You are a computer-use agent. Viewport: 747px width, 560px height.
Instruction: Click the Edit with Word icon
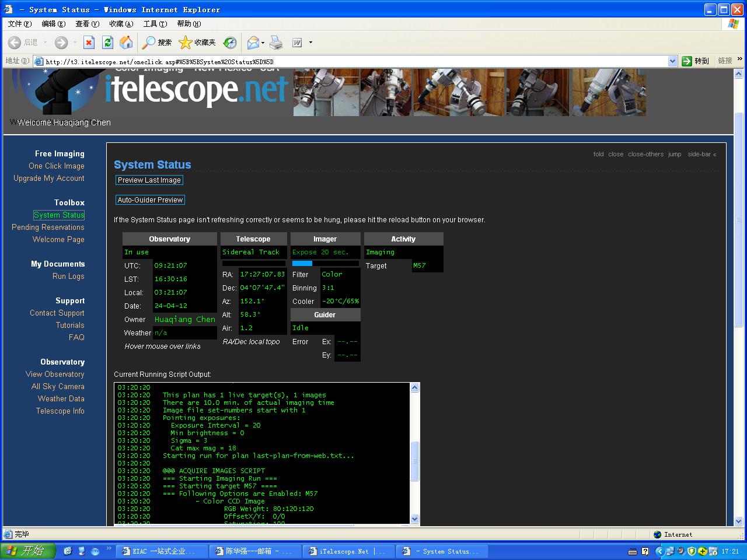click(x=297, y=43)
